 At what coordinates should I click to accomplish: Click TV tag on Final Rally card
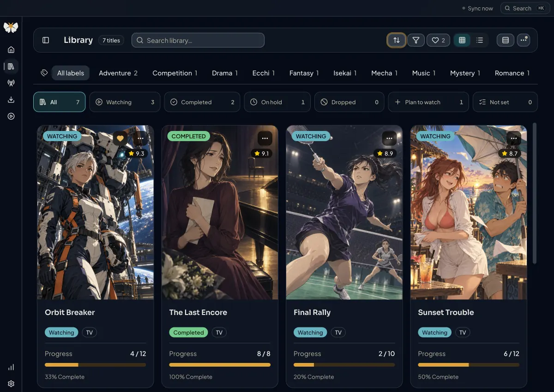(338, 333)
